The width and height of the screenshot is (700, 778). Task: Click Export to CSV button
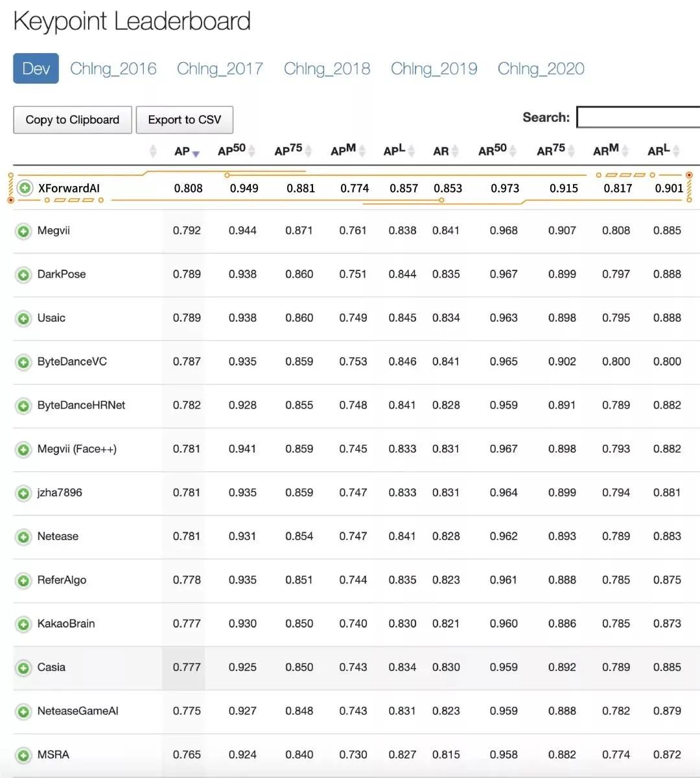click(x=185, y=120)
